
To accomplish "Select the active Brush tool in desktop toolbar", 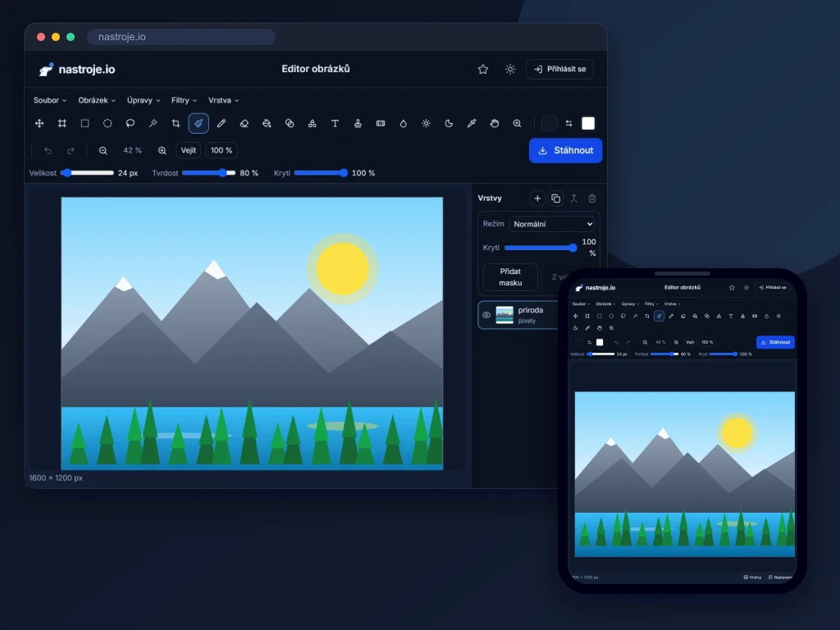I will point(199,123).
